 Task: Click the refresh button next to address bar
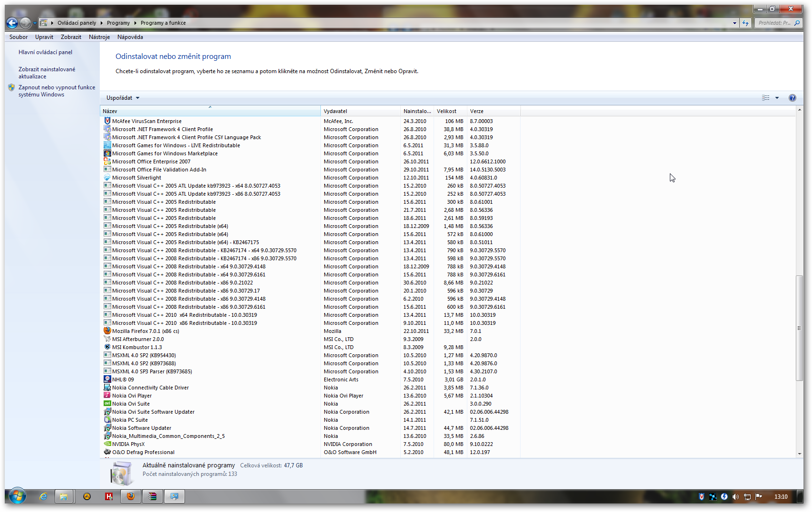pyautogui.click(x=745, y=23)
